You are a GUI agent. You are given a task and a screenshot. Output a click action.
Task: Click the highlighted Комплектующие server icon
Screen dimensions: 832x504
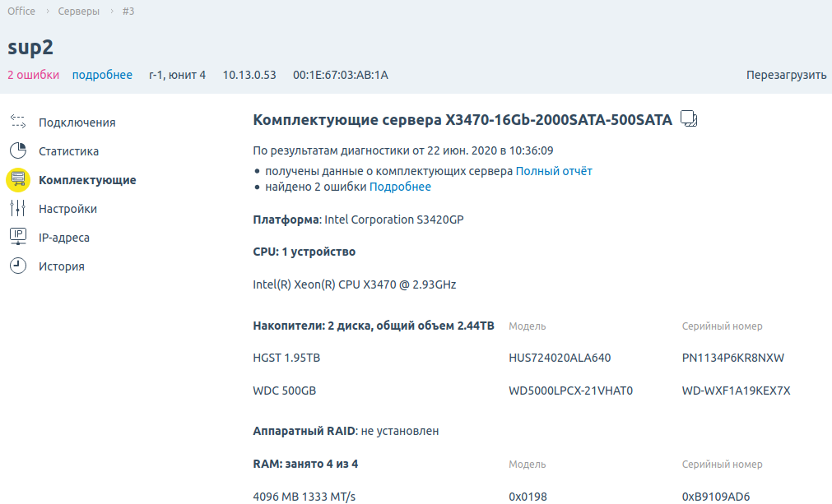[x=18, y=180]
